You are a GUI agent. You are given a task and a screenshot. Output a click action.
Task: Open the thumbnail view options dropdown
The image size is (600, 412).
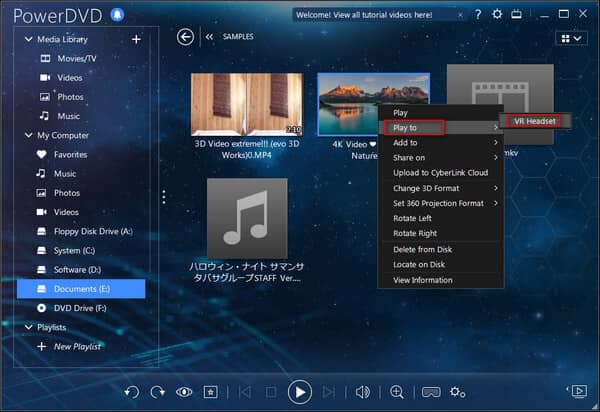(x=571, y=38)
